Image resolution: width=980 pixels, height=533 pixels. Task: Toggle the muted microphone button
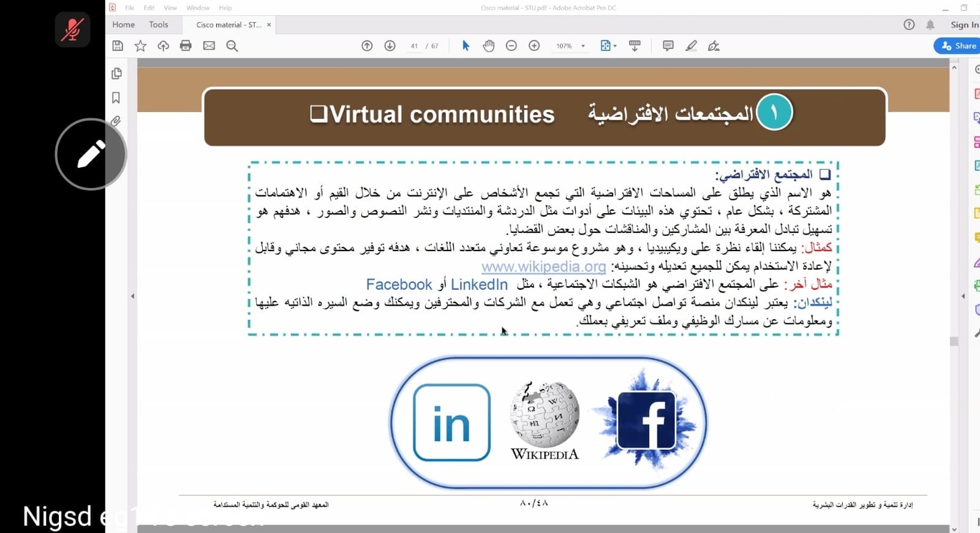pyautogui.click(x=72, y=29)
